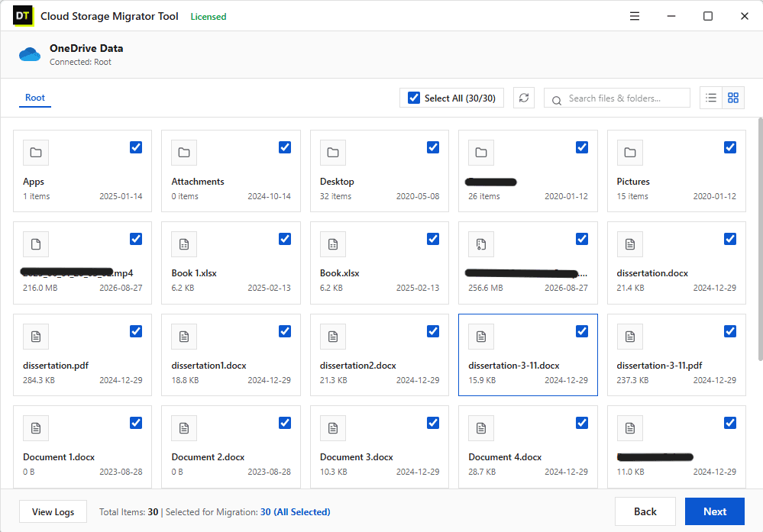Open the Root breadcrumb tab
The height and width of the screenshot is (532, 763).
(35, 98)
